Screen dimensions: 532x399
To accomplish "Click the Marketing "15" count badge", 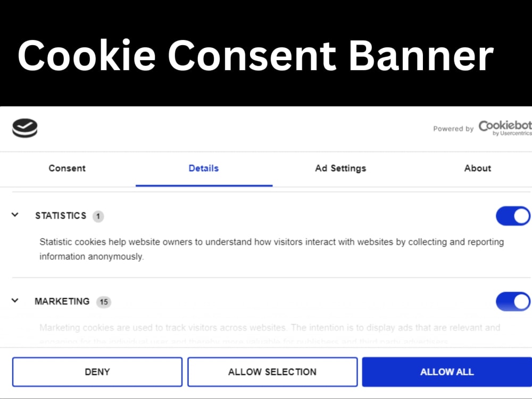I will pyautogui.click(x=104, y=302).
